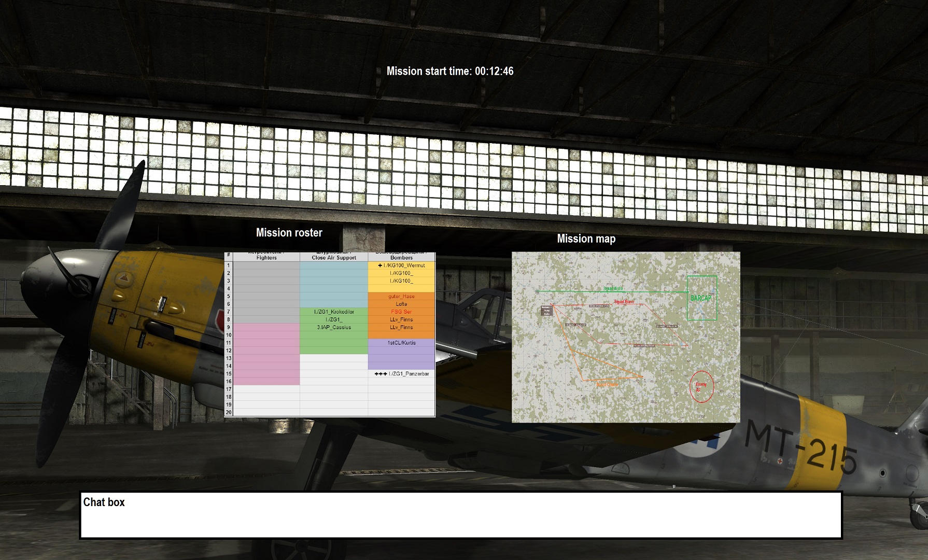Select the '1stCL/Kurtis' roster entry
Viewport: 928px width, 560px height.
401,343
